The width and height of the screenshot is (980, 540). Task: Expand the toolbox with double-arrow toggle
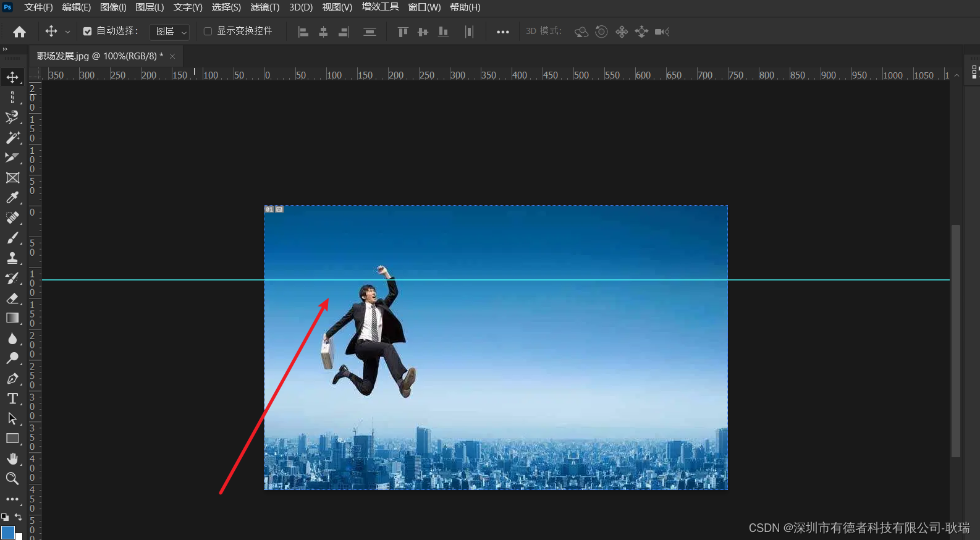[x=5, y=49]
